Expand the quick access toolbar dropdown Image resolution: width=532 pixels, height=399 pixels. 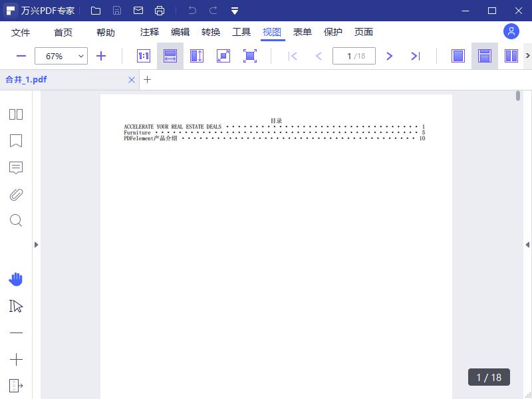235,11
